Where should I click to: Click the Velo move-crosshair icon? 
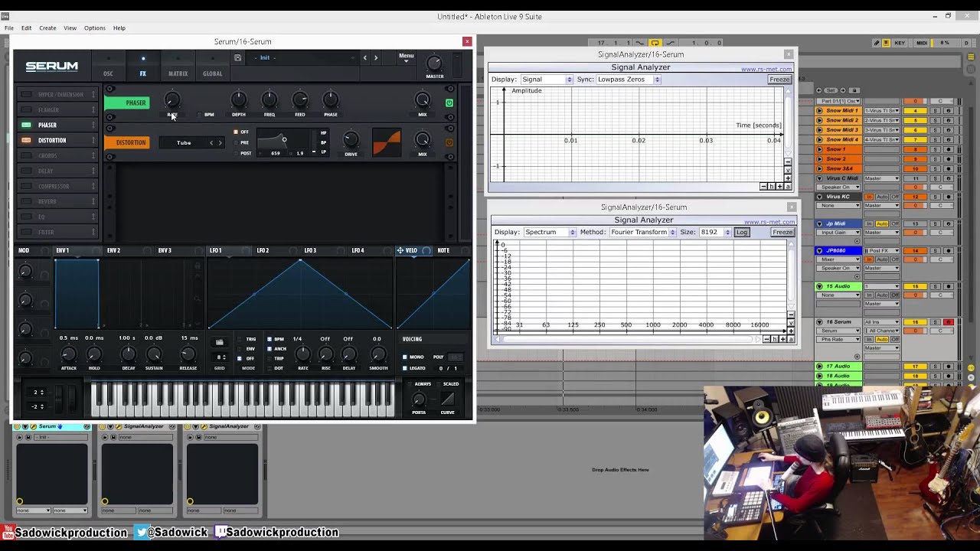(400, 250)
